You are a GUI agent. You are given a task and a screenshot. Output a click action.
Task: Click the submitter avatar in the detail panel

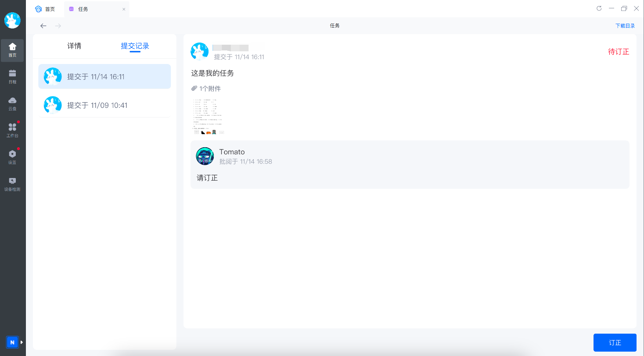click(x=200, y=52)
